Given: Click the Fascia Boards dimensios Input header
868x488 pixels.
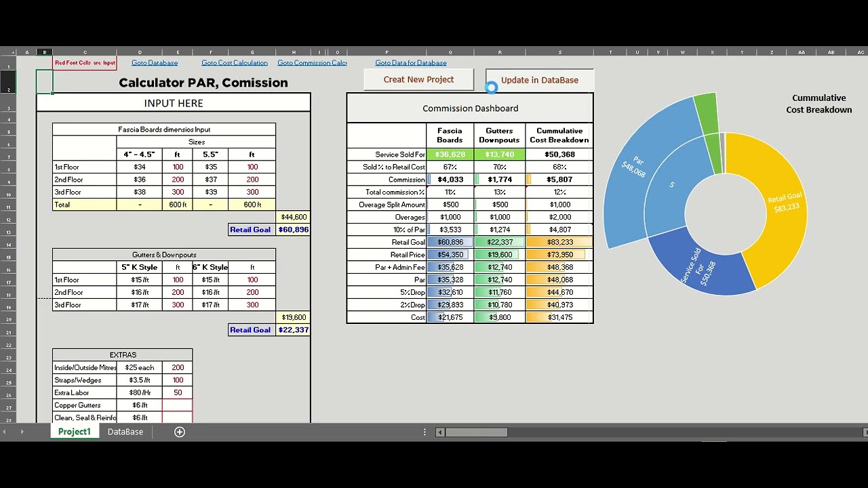Looking at the screenshot, I should pyautogui.click(x=164, y=129).
